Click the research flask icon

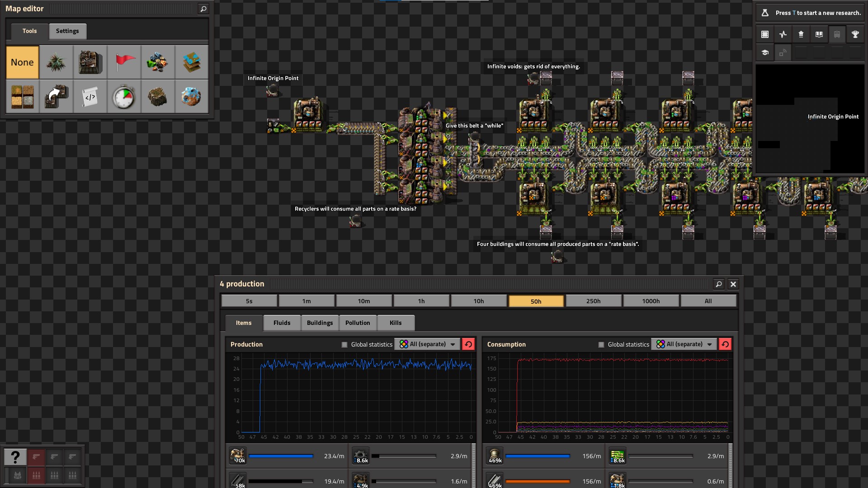tap(765, 13)
